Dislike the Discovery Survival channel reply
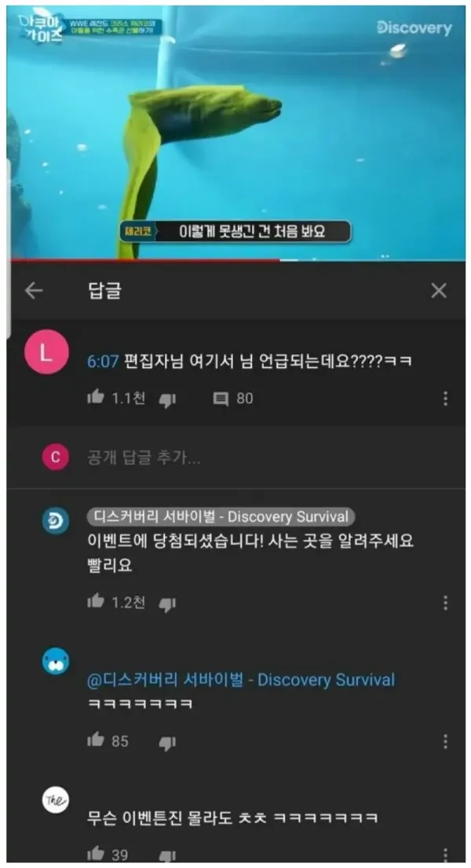471x868 pixels. tap(167, 604)
